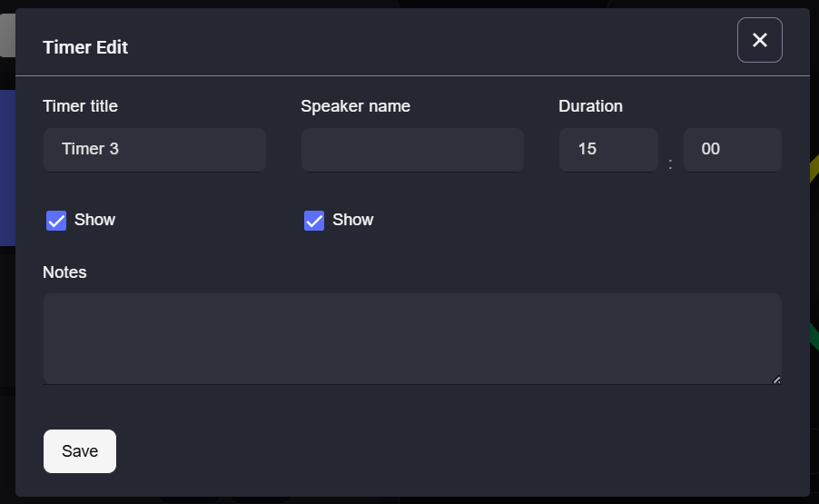Screen dimensions: 819x504
Task: Uncheck the Show checkbox under Speaker name
Action: point(314,221)
